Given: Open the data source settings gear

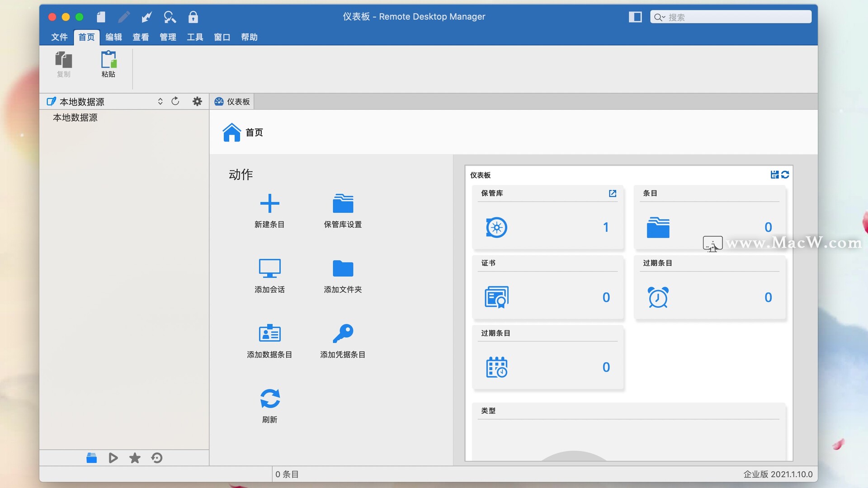Looking at the screenshot, I should [x=197, y=101].
